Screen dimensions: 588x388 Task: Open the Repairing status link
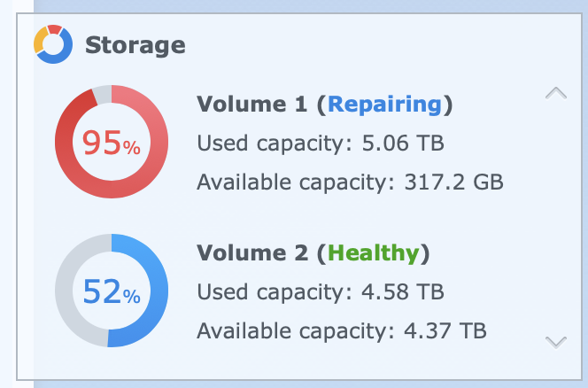[384, 105]
